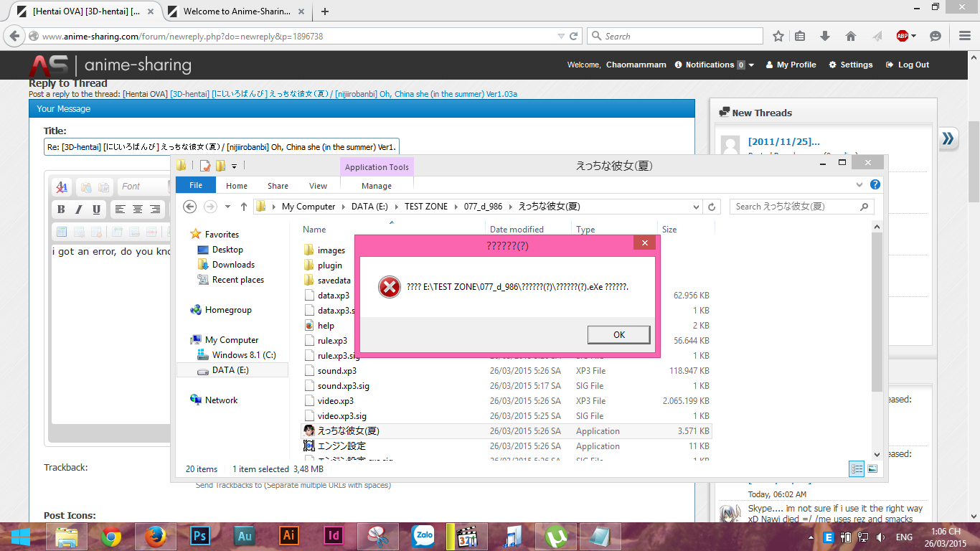The image size is (980, 551).
Task: Go up one folder level in Explorer
Action: click(x=244, y=207)
